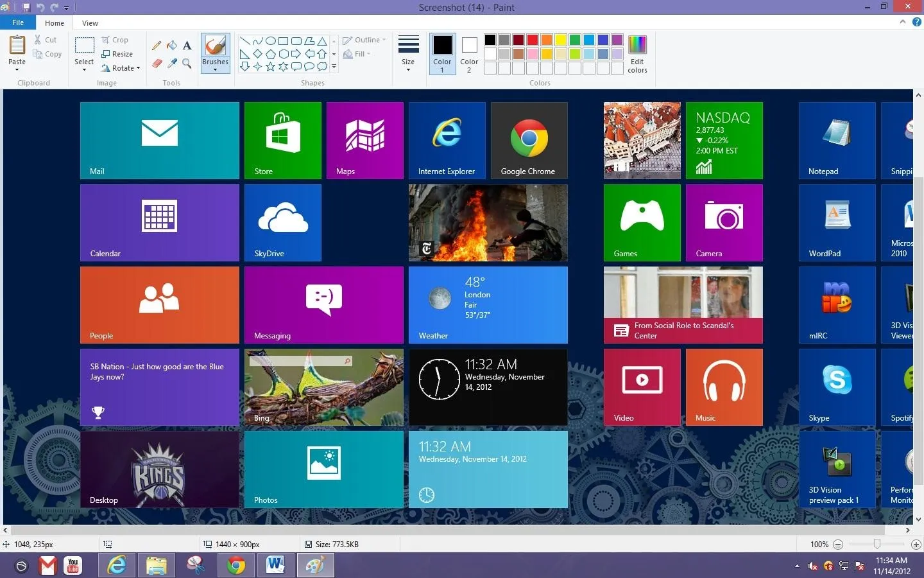Choose the Five-point star shape
Screen dimensions: 924x578
point(270,66)
